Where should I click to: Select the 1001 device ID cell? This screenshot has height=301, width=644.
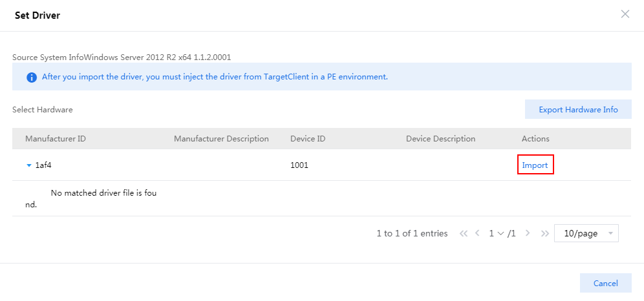299,165
